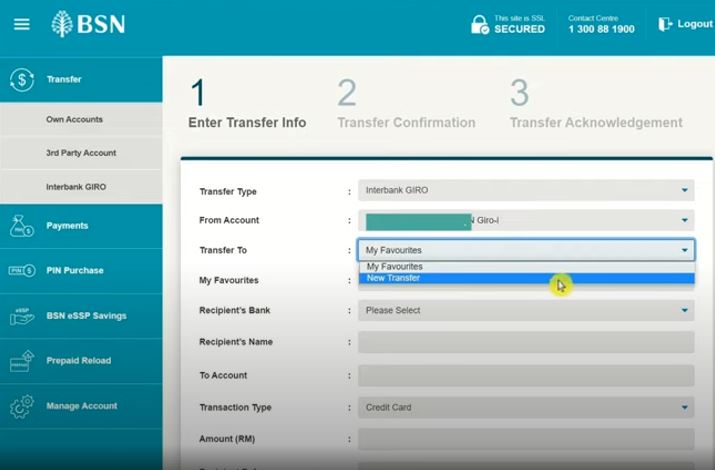Expand the Recipient's Bank dropdown

[x=526, y=310]
